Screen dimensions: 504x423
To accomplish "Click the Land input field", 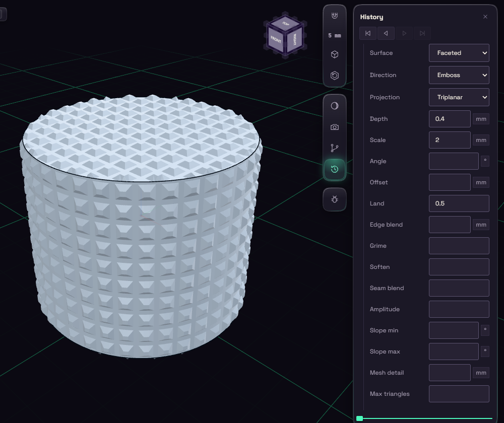I will tap(459, 203).
